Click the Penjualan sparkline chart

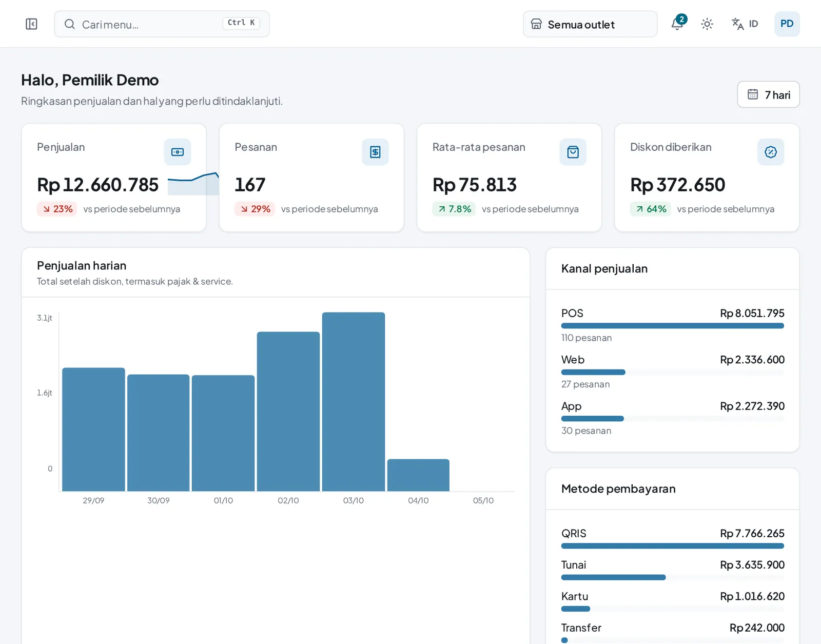[193, 184]
